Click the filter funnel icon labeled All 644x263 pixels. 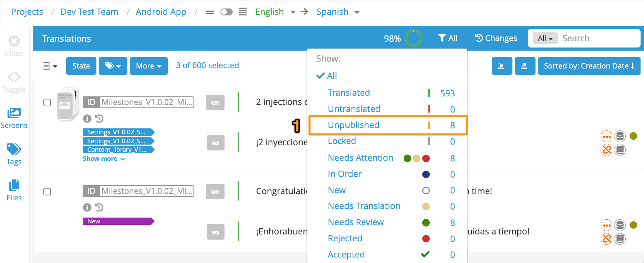click(x=448, y=38)
